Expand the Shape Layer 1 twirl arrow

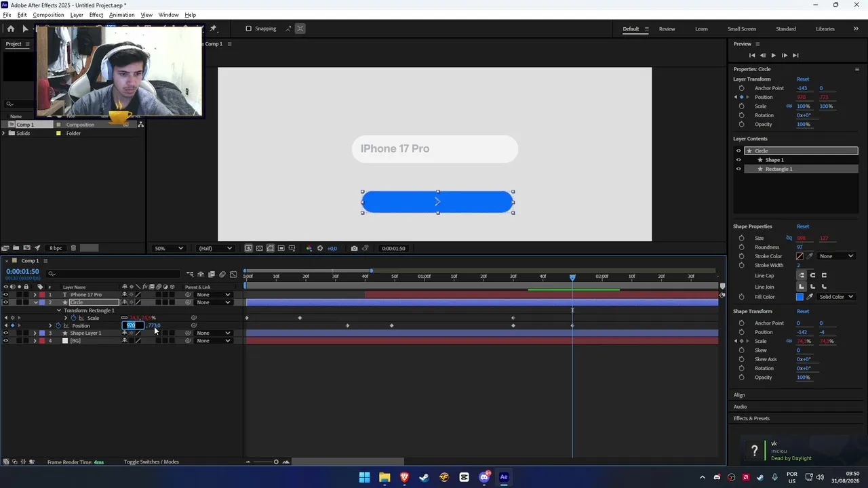[35, 333]
